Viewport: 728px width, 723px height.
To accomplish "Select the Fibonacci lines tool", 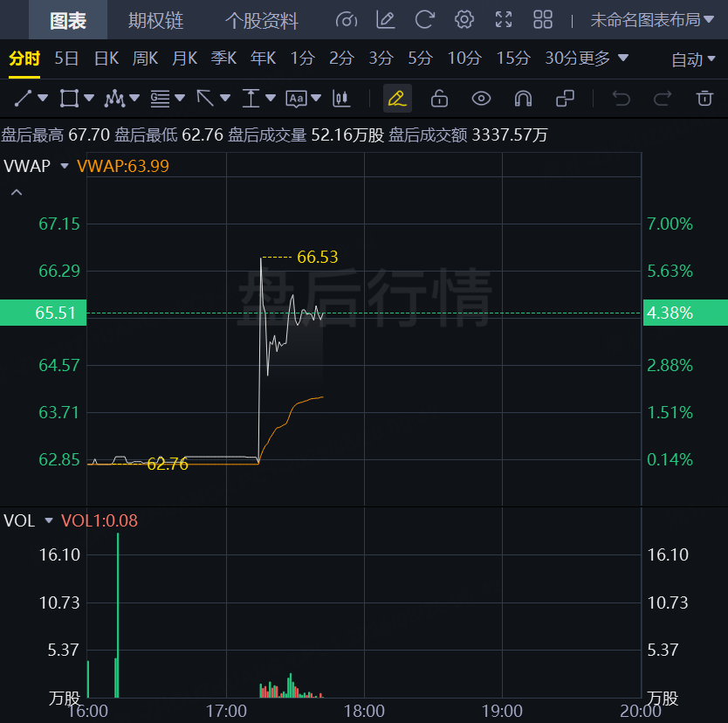I will coord(160,99).
